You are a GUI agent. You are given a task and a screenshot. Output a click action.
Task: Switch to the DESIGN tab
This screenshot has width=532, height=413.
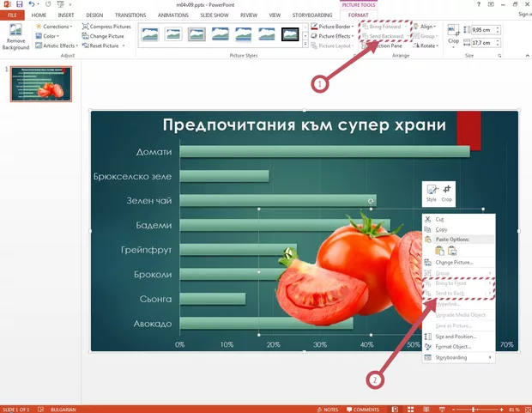point(94,15)
